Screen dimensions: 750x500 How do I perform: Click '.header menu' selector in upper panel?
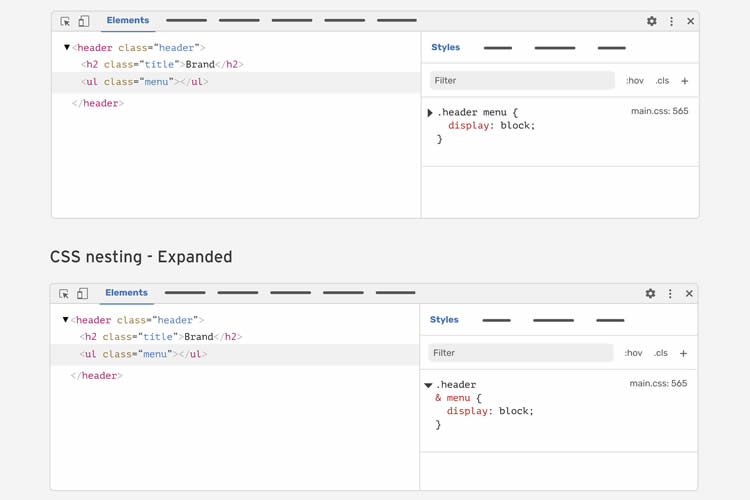(472, 112)
